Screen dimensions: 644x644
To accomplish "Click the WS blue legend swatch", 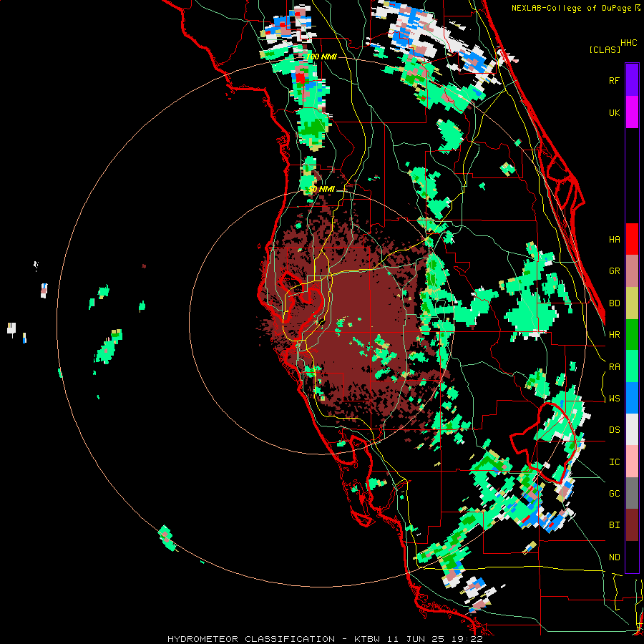I will (632, 398).
